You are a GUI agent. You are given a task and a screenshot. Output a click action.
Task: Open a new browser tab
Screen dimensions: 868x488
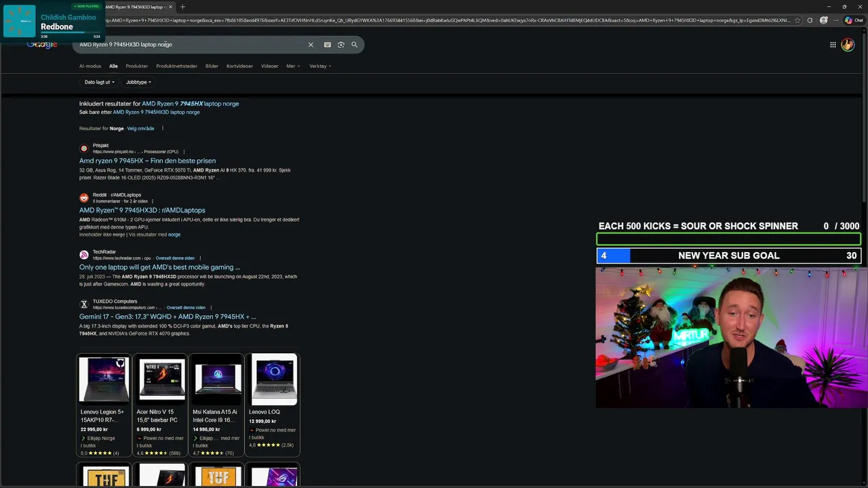pyautogui.click(x=182, y=7)
